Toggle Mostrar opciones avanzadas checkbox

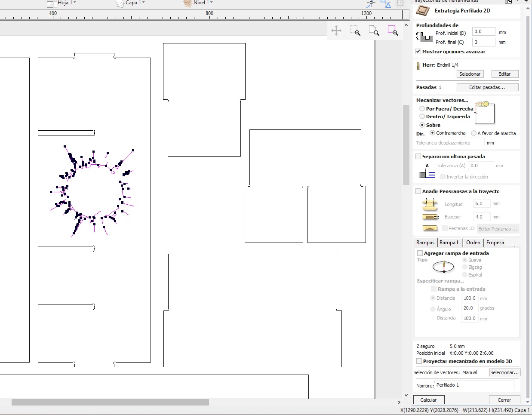[418, 52]
